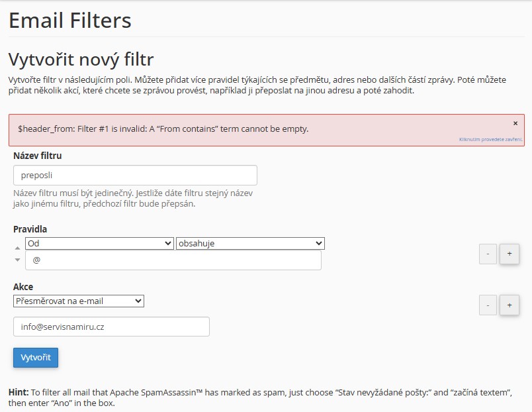Open the 'Přesměrovat na e-mail' action dropdown
Image resolution: width=532 pixels, height=412 pixels.
coord(79,301)
